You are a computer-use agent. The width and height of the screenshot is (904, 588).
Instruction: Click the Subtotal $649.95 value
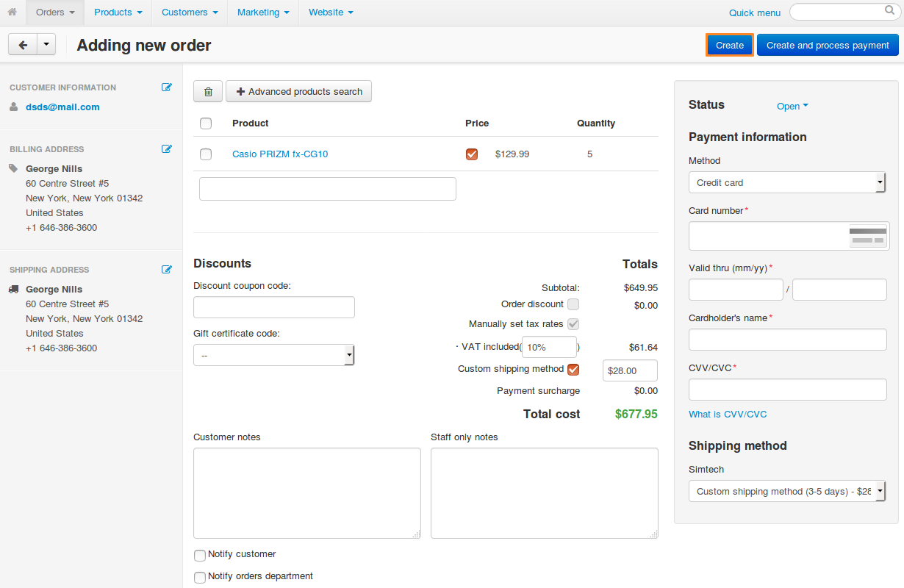tap(641, 287)
